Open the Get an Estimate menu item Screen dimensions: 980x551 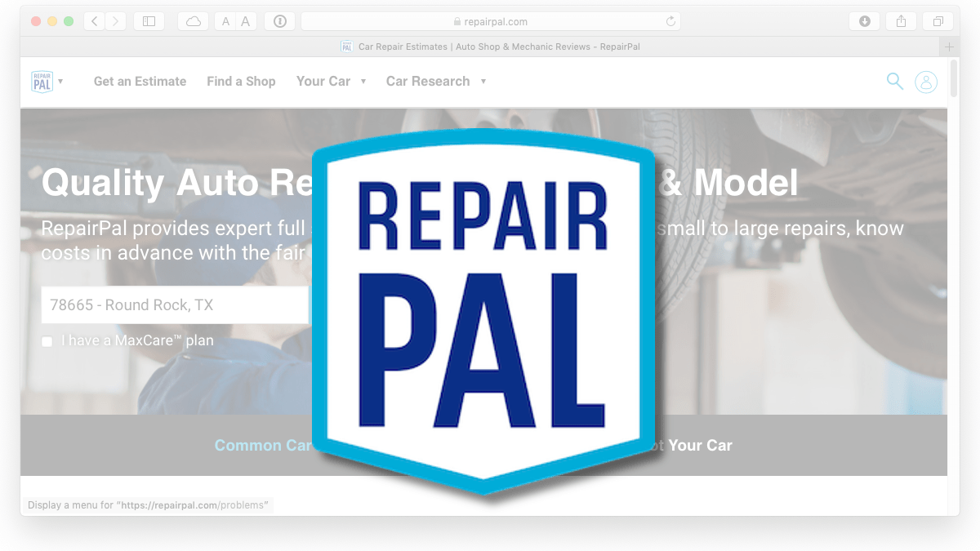pyautogui.click(x=140, y=82)
